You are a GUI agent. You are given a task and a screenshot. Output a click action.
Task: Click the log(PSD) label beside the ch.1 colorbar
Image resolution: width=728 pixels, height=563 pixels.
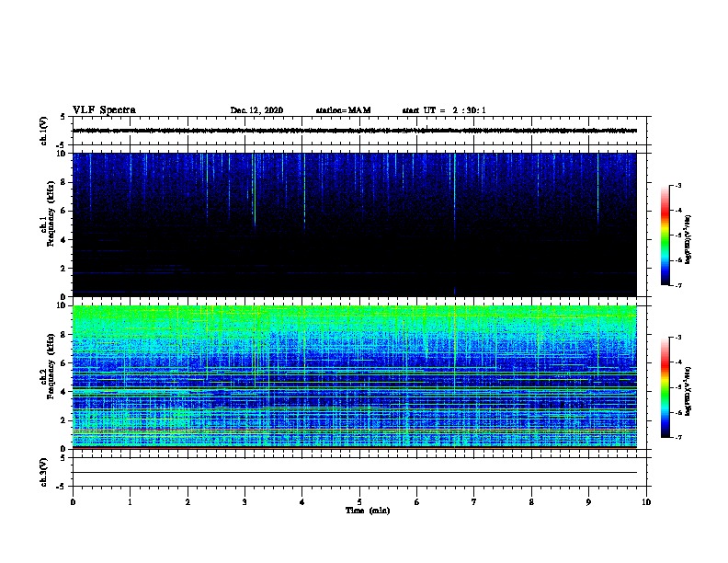coord(688,239)
